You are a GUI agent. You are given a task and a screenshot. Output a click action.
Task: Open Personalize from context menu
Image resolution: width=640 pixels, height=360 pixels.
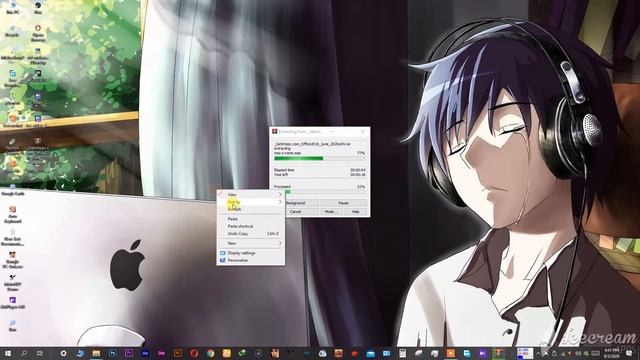pyautogui.click(x=251, y=260)
